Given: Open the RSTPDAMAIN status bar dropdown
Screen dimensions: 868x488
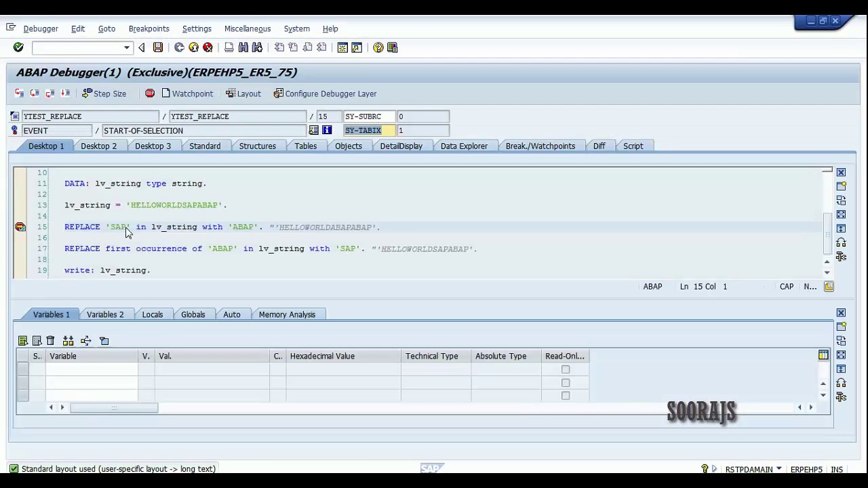Looking at the screenshot, I should [778, 469].
